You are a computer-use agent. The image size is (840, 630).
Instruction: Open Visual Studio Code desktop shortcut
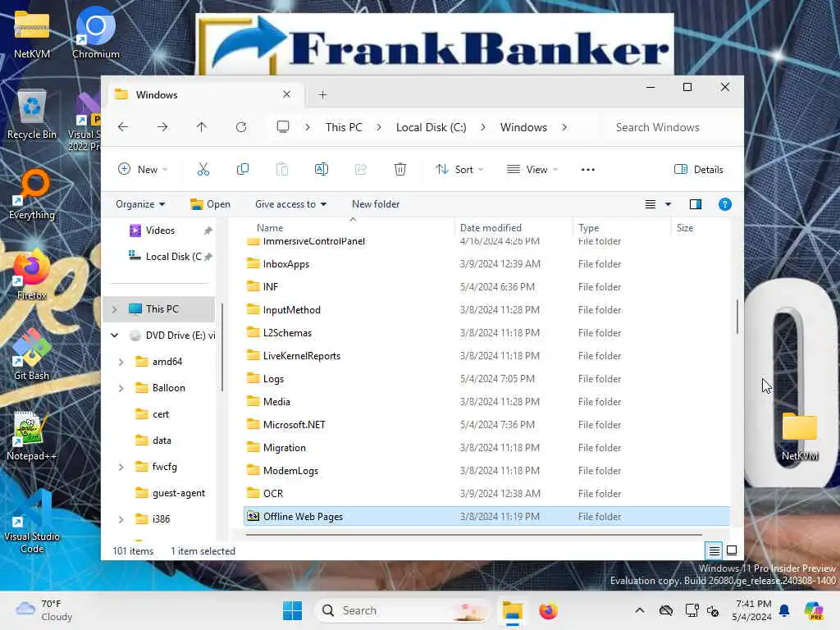point(32,523)
